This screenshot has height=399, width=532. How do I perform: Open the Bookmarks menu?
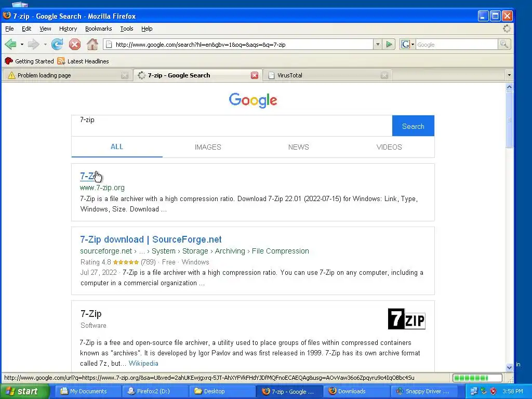98,29
